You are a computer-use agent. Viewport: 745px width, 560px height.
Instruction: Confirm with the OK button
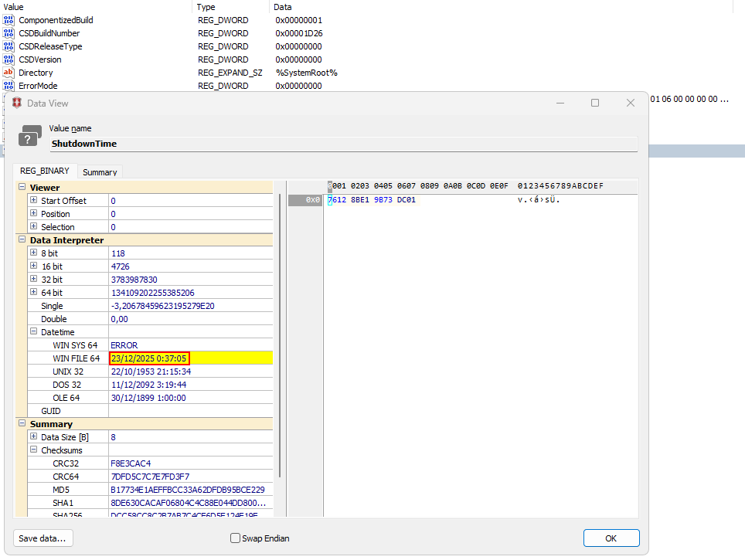pyautogui.click(x=611, y=538)
